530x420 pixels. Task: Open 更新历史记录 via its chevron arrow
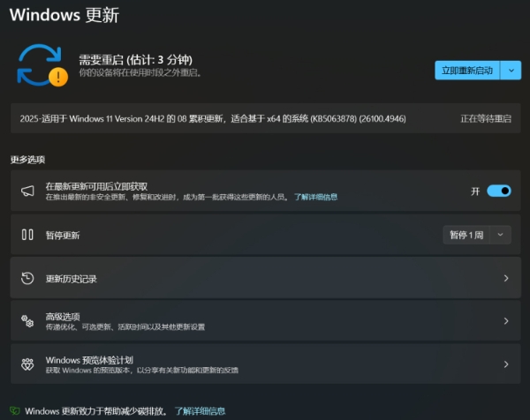506,278
